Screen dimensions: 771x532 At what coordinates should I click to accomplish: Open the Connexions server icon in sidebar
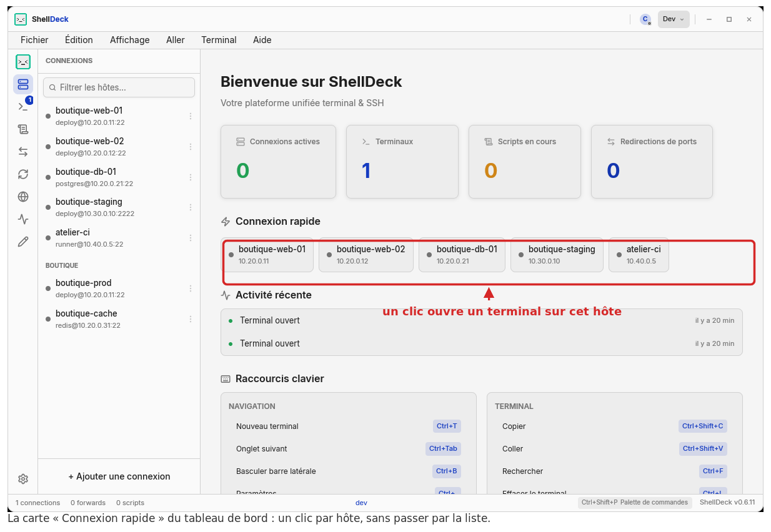point(23,84)
